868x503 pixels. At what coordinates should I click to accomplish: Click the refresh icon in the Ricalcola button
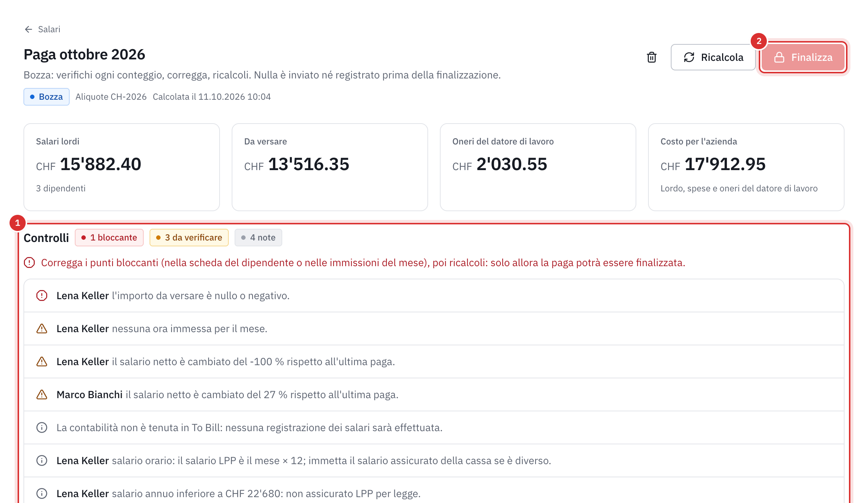(689, 57)
